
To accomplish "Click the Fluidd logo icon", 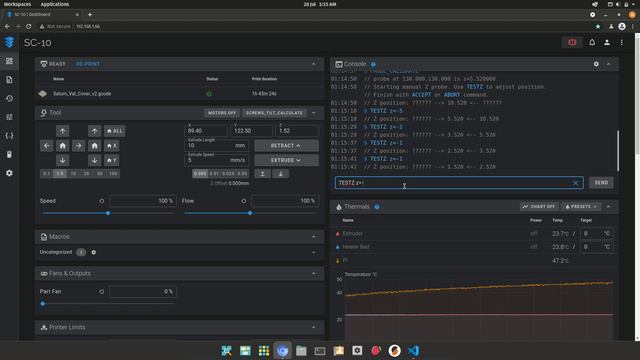I will pos(9,42).
